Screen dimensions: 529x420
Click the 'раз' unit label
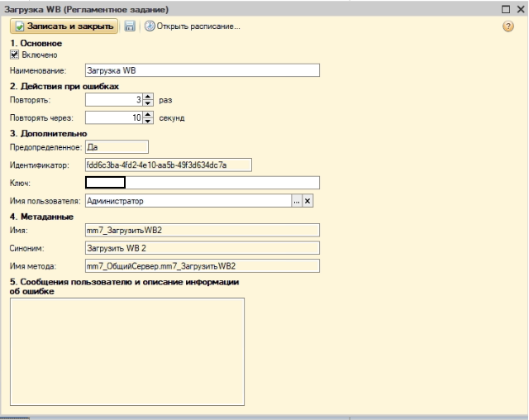(165, 100)
